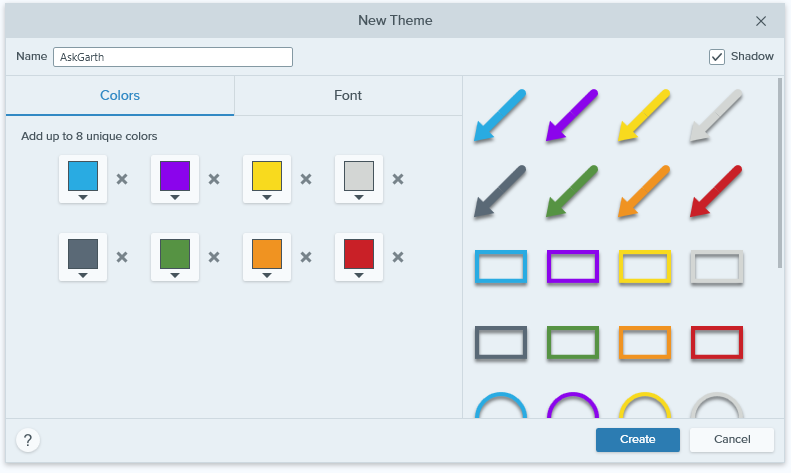791x473 pixels.
Task: Select the Colors tab
Action: [120, 95]
